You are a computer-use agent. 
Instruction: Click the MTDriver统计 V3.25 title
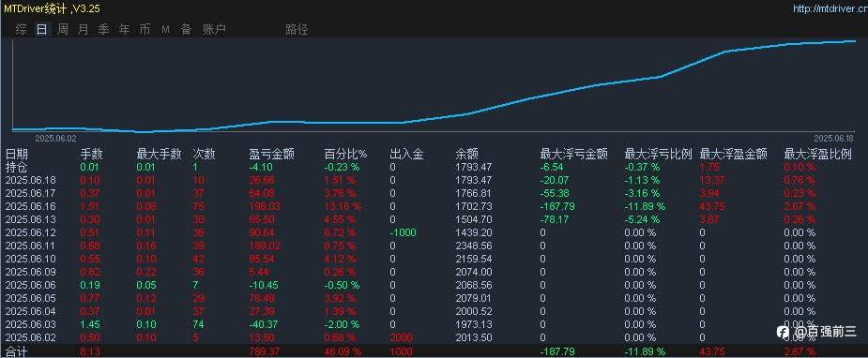(x=52, y=8)
